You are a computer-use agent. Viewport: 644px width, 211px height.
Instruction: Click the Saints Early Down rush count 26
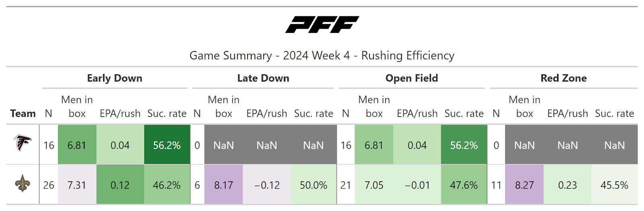click(x=49, y=185)
